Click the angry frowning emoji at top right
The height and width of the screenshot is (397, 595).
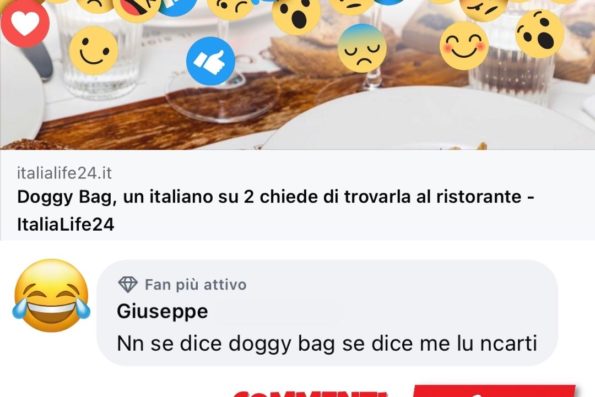click(483, 8)
